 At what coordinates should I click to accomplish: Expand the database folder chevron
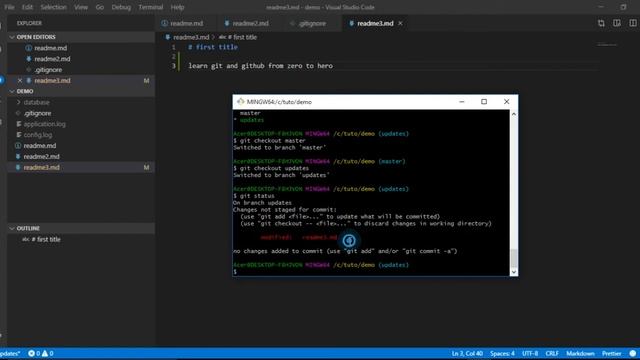(18, 102)
